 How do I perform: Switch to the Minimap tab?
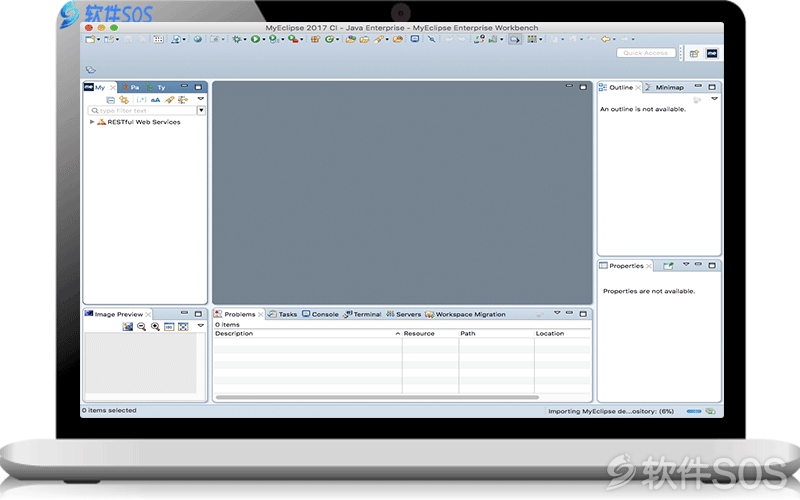(x=664, y=87)
